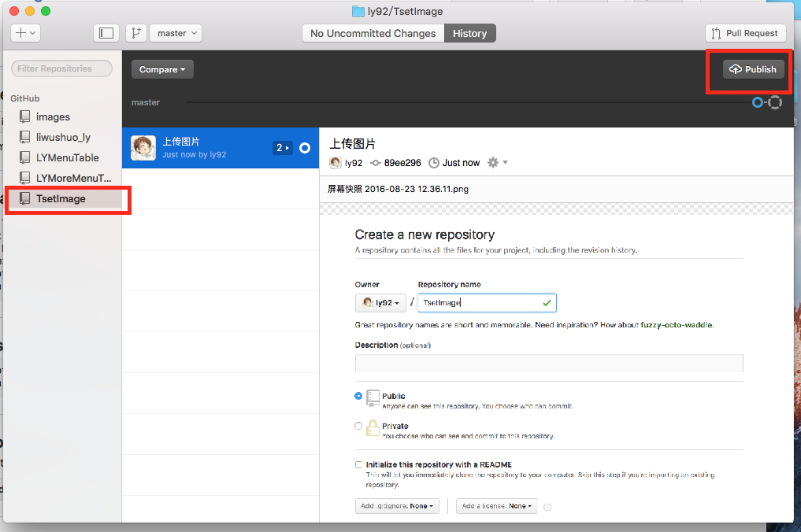
Task: Open the master branch dropdown
Action: point(176,33)
